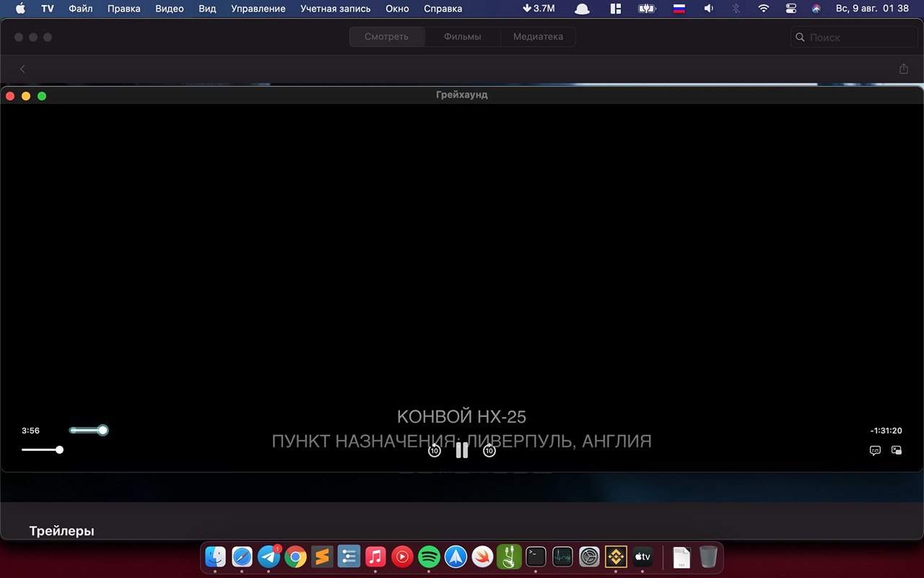Viewport: 924px width, 578px height.
Task: Open the subtitles and audio options icon
Action: click(x=875, y=450)
